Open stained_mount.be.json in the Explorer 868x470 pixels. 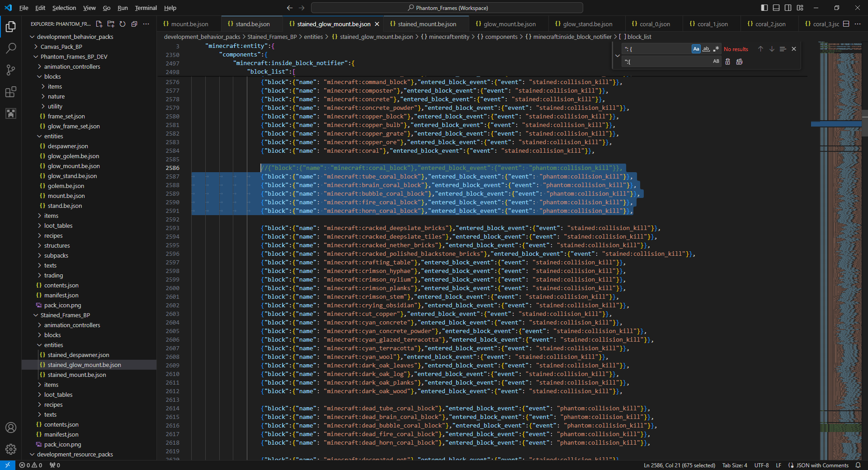click(x=77, y=375)
